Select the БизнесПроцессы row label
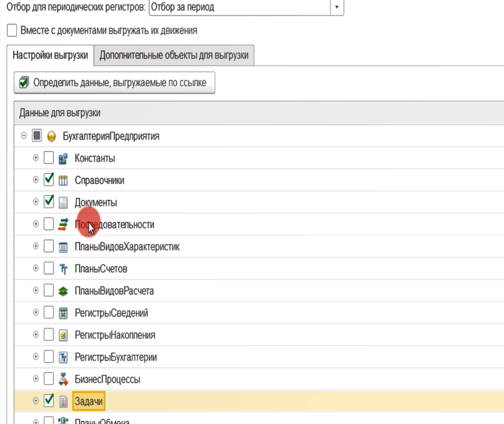504x424 pixels. pos(108,380)
